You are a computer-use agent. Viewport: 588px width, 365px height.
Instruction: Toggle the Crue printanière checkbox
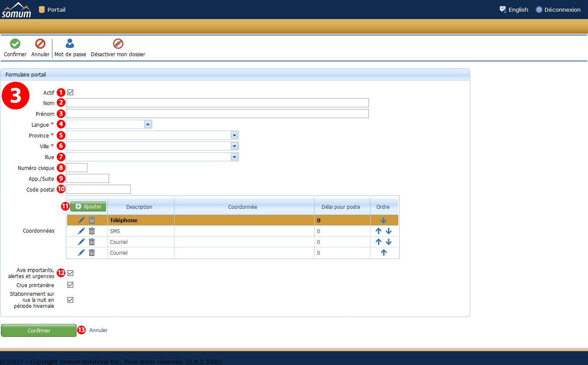coord(71,285)
